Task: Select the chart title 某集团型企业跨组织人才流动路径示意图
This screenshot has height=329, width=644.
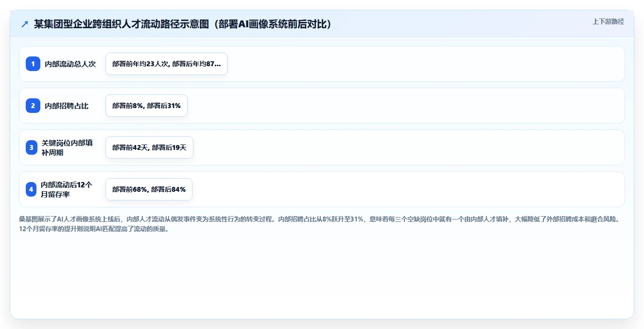Action: pyautogui.click(x=182, y=24)
